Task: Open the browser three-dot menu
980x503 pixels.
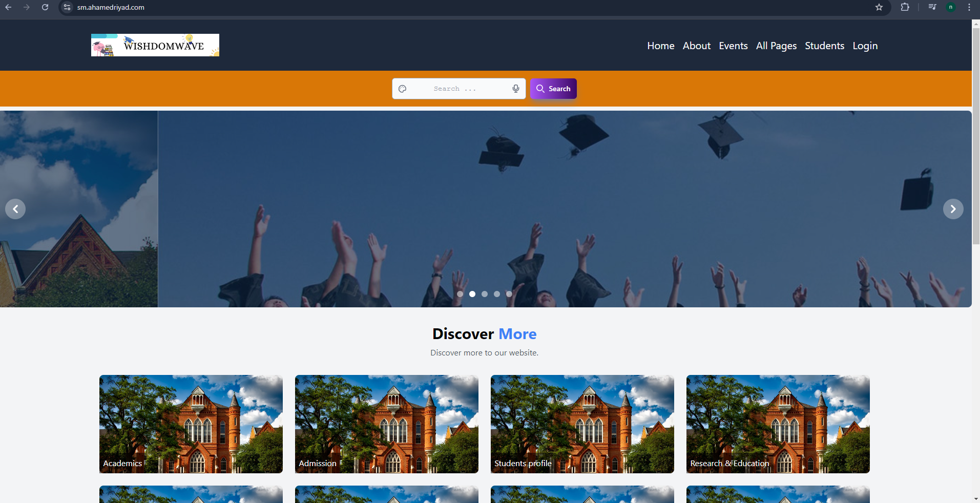Action: coord(969,7)
